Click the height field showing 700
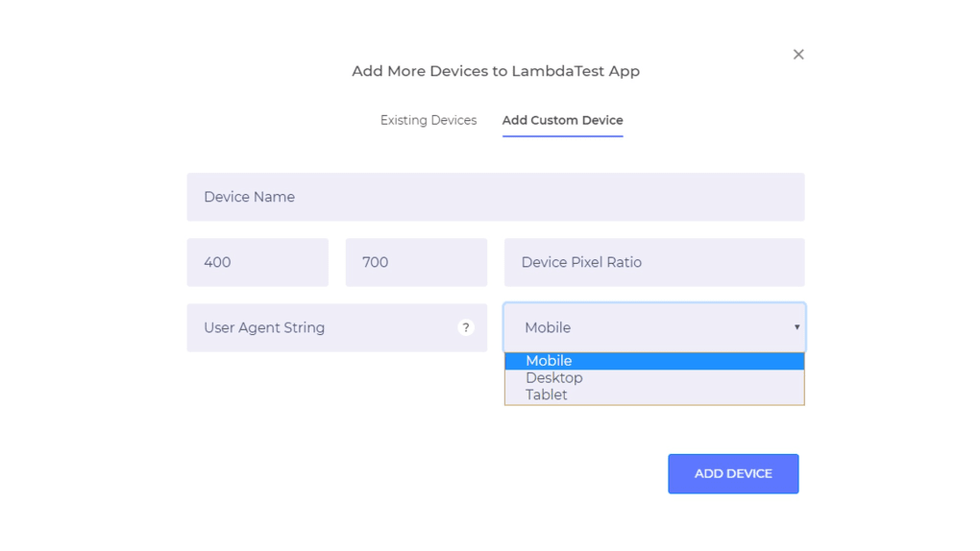 [416, 262]
